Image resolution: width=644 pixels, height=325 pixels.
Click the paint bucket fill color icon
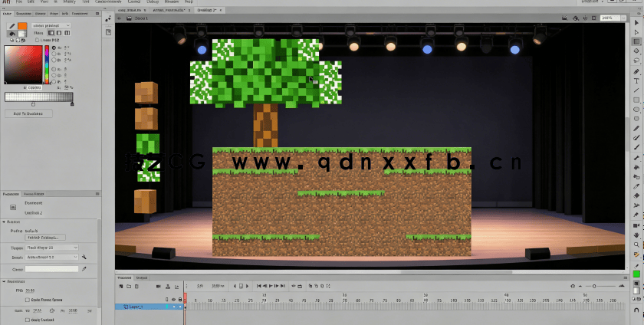[x=11, y=33]
